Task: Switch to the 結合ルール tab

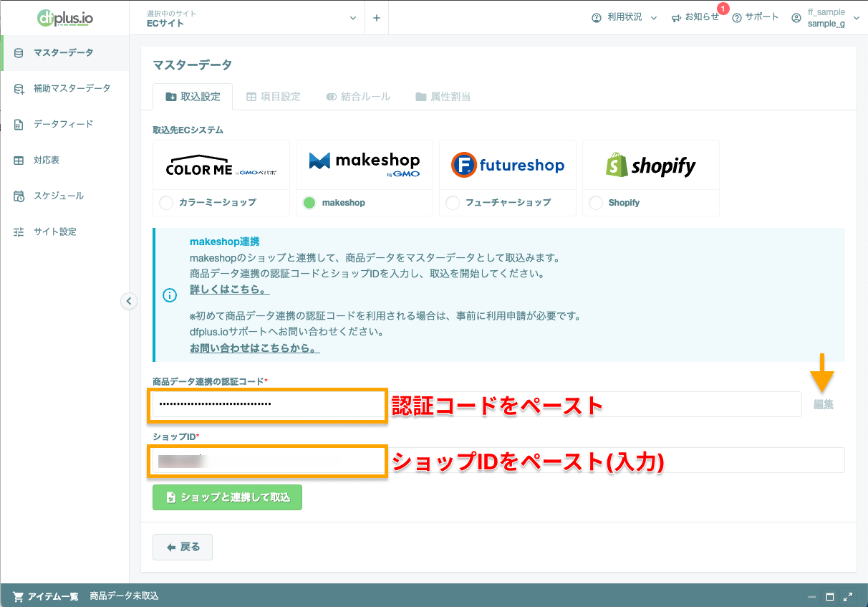Action: tap(358, 97)
